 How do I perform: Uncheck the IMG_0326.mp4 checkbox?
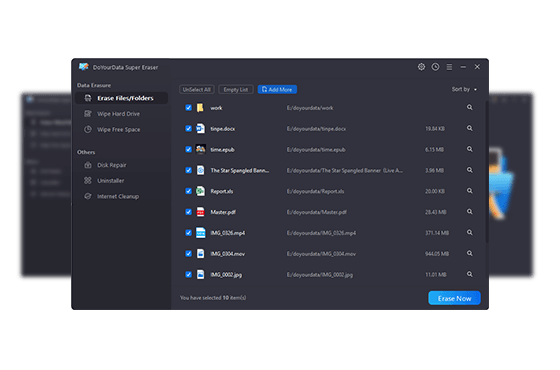click(x=188, y=233)
